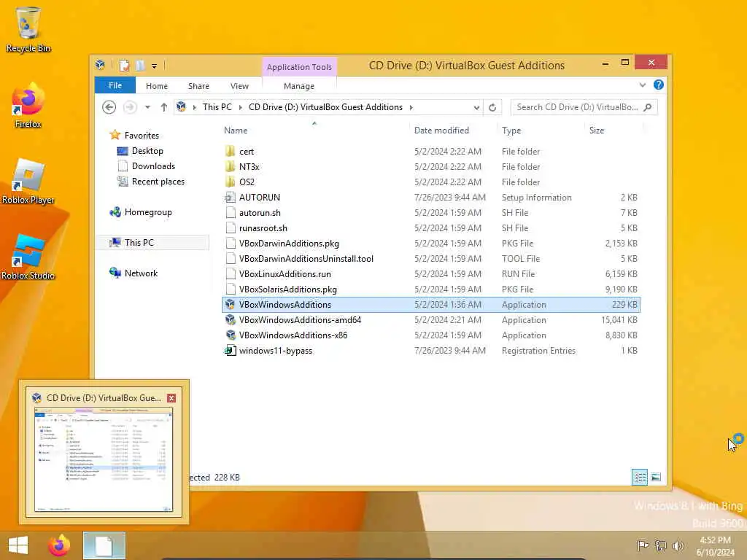The width and height of the screenshot is (747, 560).
Task: Select Homegroup in the navigation pane
Action: click(x=148, y=212)
